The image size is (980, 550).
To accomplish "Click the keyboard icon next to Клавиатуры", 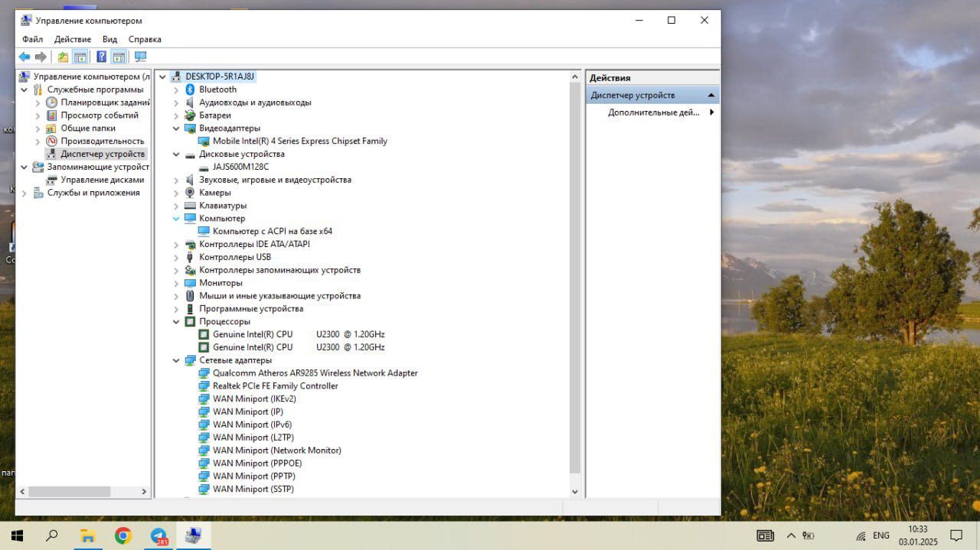I will pos(191,206).
